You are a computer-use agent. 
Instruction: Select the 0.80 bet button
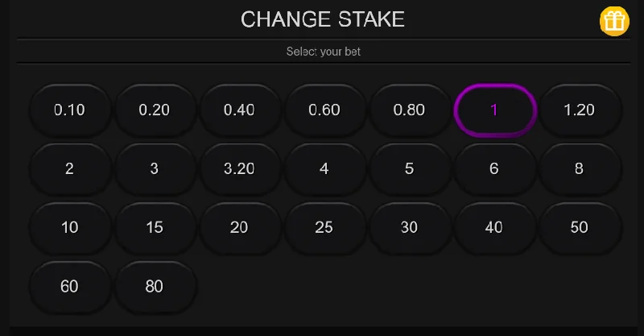click(x=409, y=110)
